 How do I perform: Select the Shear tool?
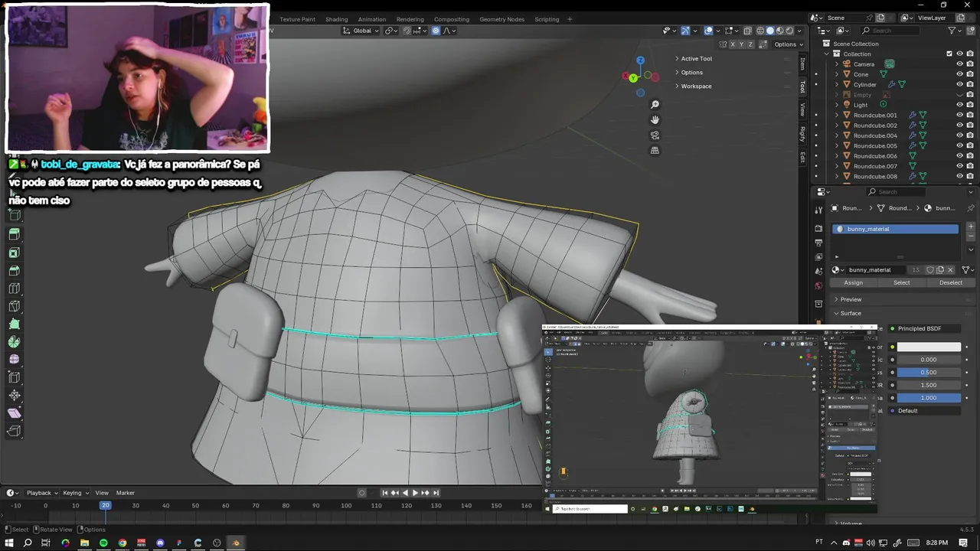14,413
